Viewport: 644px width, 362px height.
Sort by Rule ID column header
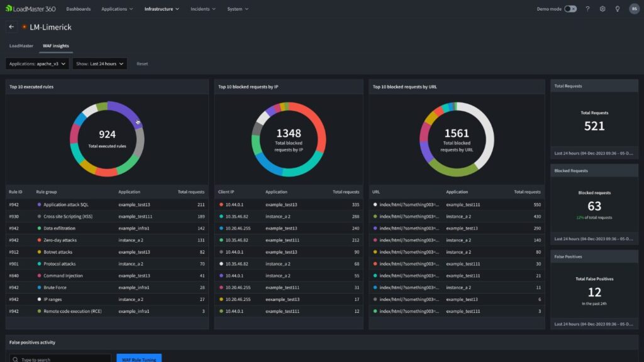(16, 192)
